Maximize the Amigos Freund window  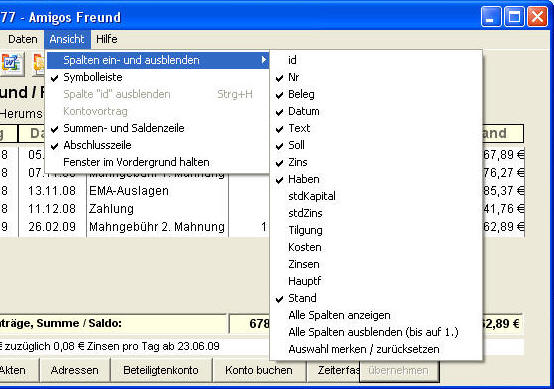click(x=514, y=17)
